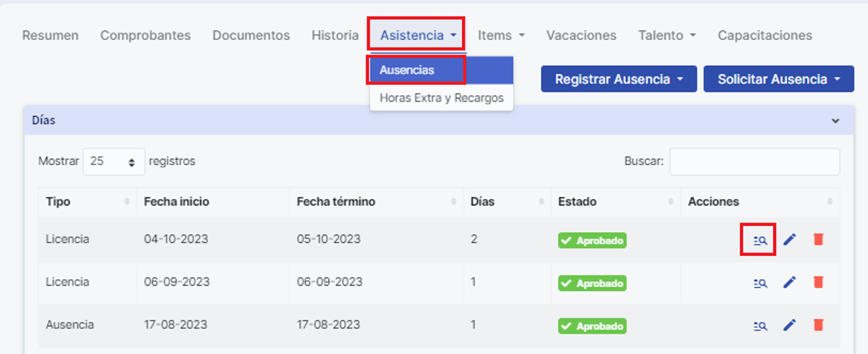The height and width of the screenshot is (354, 868).
Task: Click in the Buscar search field
Action: pos(754,161)
